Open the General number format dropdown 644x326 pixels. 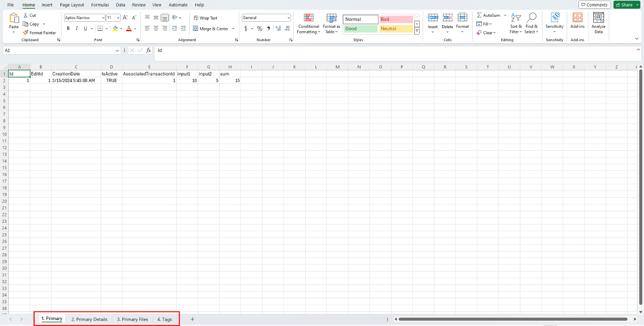(x=289, y=18)
